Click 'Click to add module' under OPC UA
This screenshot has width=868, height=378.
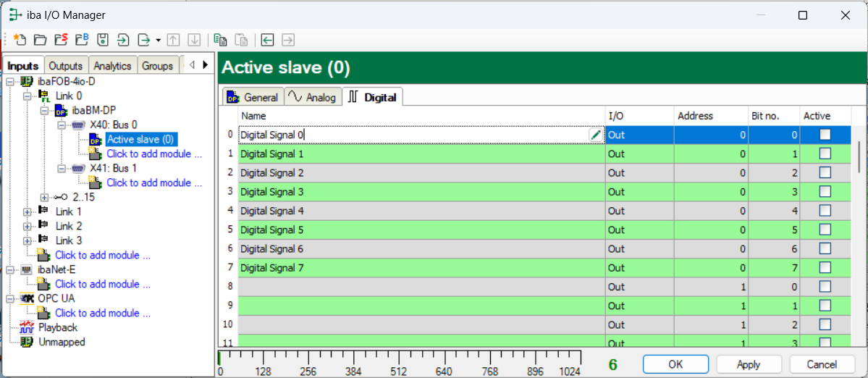[x=103, y=313]
